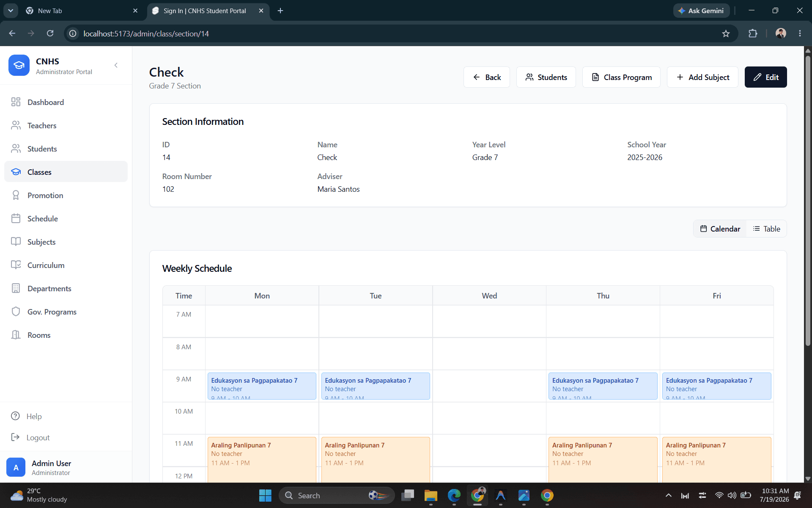Click the Admin User avatar
The width and height of the screenshot is (812, 508).
point(16,467)
